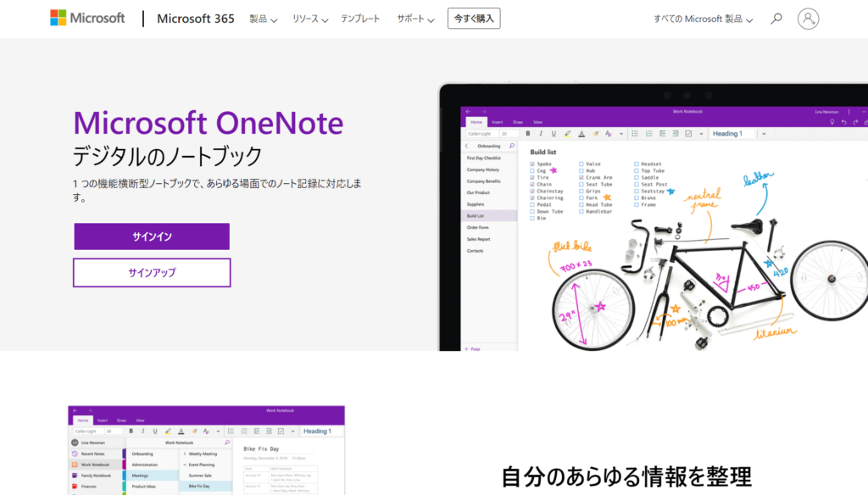868x495 pixels.
Task: Uncheck the Crank Arm checkbox in Build list
Action: point(581,177)
